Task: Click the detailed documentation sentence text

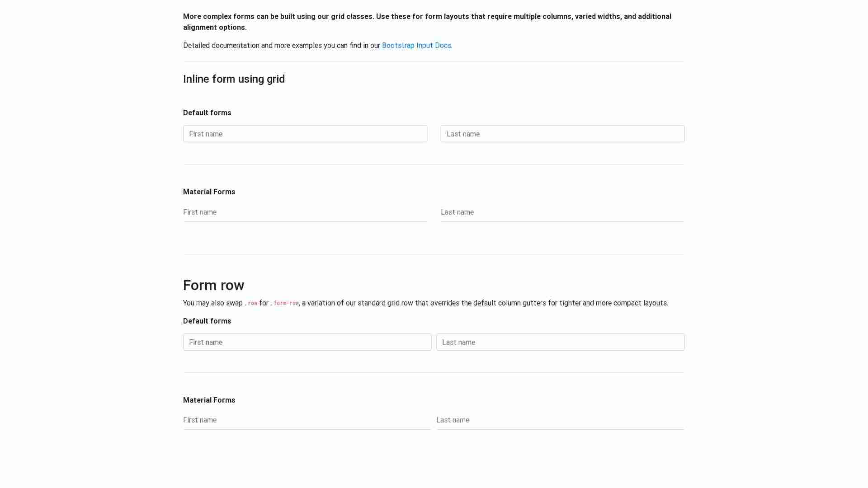Action: 282,45
